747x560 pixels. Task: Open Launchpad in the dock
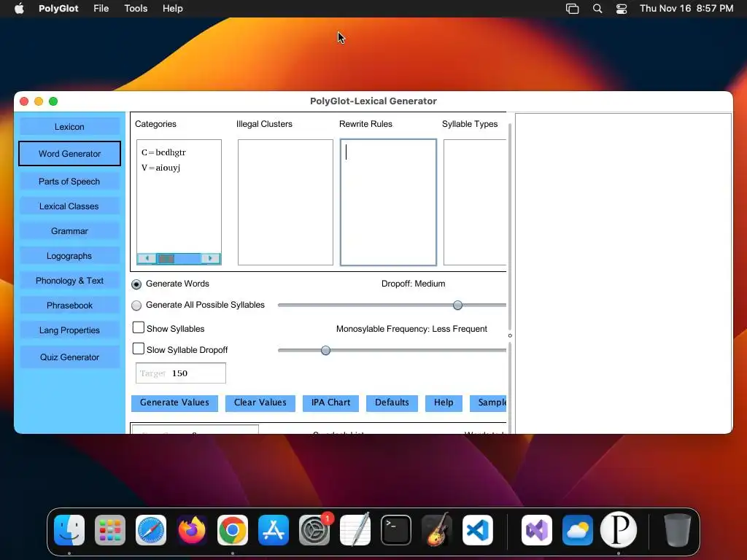[110, 530]
